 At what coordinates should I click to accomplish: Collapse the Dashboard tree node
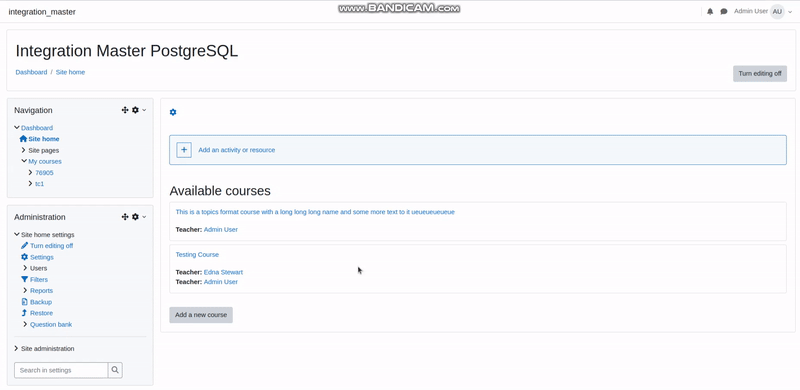(x=17, y=128)
